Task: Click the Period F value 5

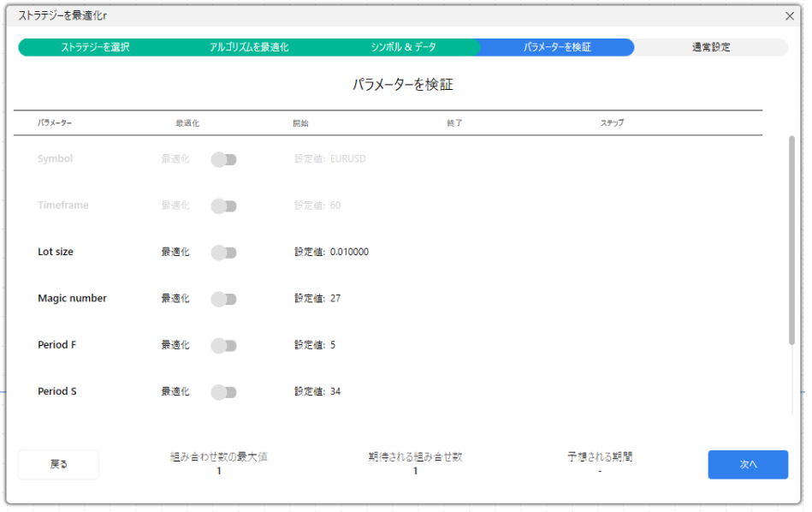Action: pyautogui.click(x=333, y=345)
